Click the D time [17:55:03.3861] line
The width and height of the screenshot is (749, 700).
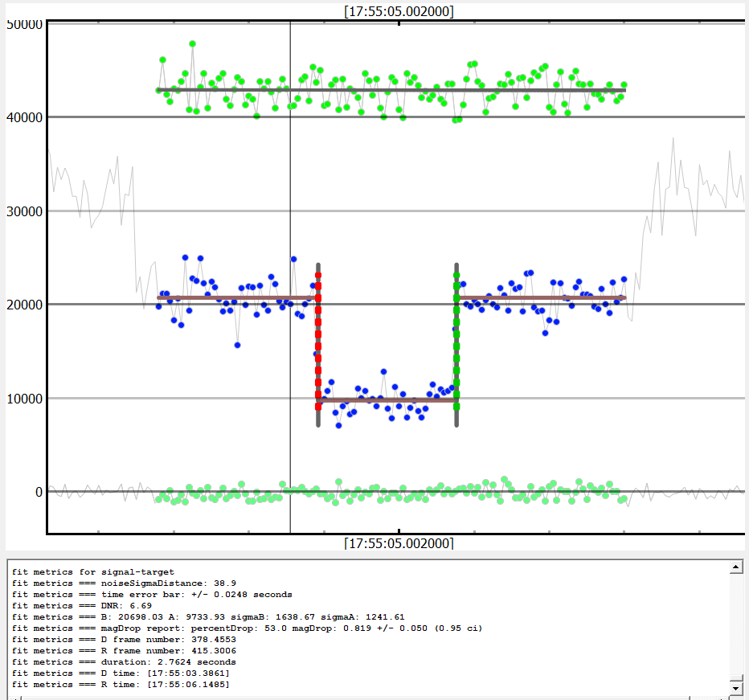click(121, 673)
